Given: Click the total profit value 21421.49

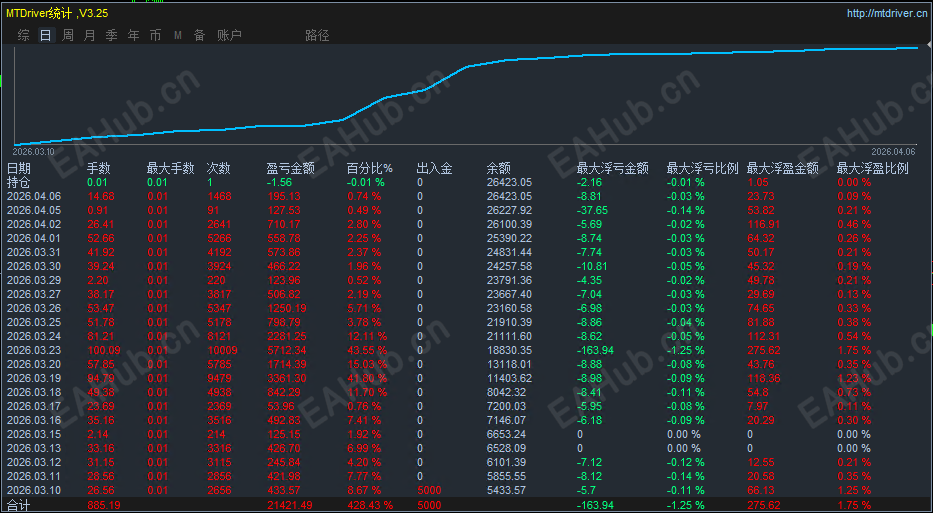Looking at the screenshot, I should (x=290, y=505).
